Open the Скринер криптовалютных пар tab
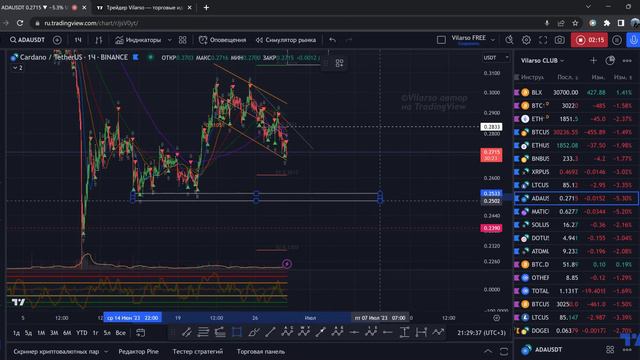Screen dimensions: 640x360 (56, 351)
